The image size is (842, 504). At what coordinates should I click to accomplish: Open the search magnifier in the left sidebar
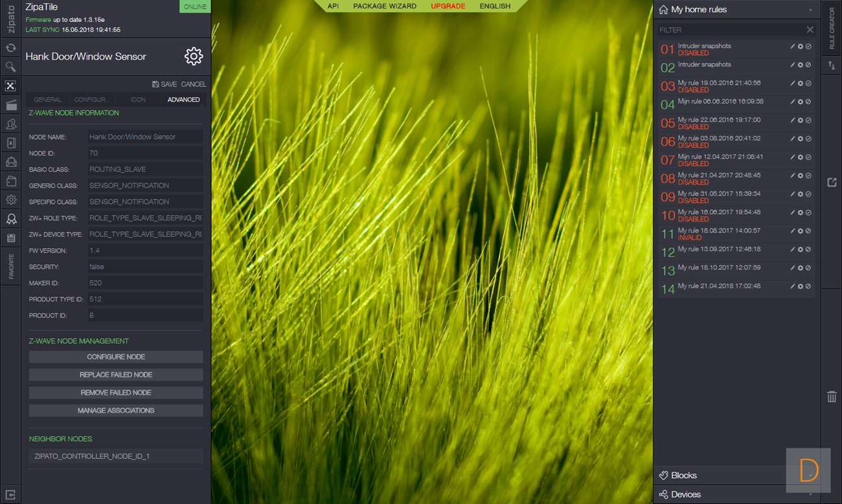10,67
